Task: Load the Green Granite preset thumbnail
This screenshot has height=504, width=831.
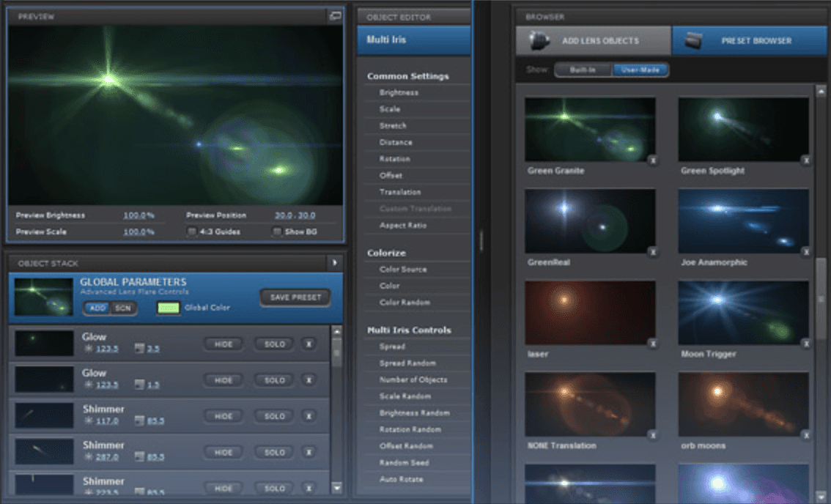Action: [x=590, y=130]
